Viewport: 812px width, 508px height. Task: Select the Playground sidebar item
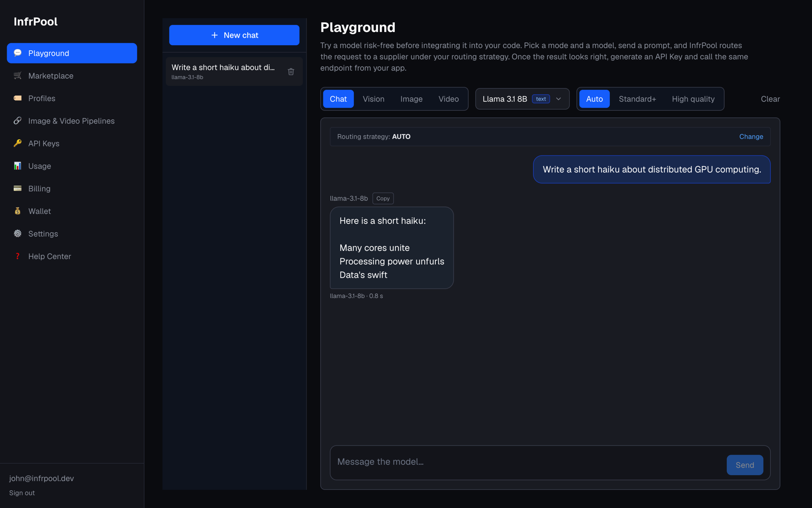[x=72, y=53]
